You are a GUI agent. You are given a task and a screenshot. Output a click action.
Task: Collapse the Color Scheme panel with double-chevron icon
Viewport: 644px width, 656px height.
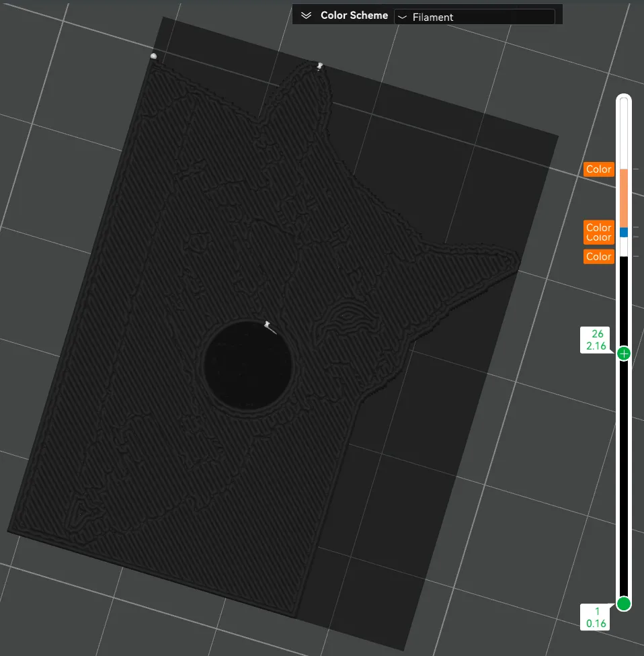[306, 15]
